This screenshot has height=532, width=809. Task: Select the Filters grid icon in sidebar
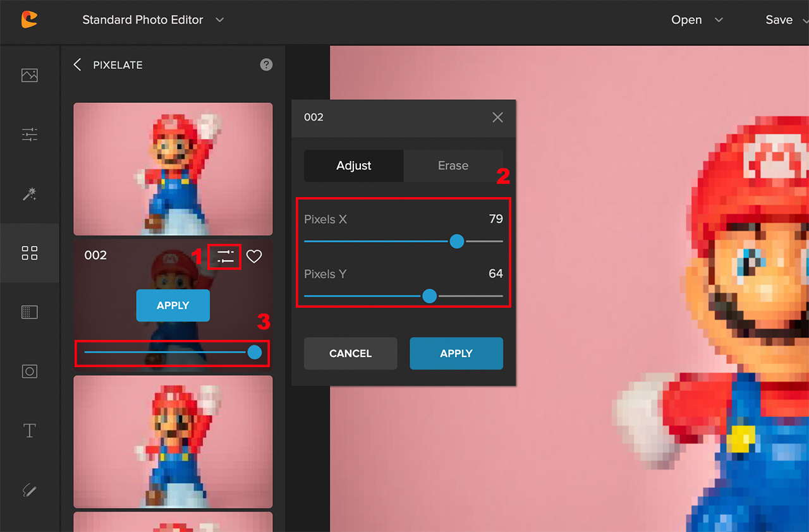pos(29,253)
